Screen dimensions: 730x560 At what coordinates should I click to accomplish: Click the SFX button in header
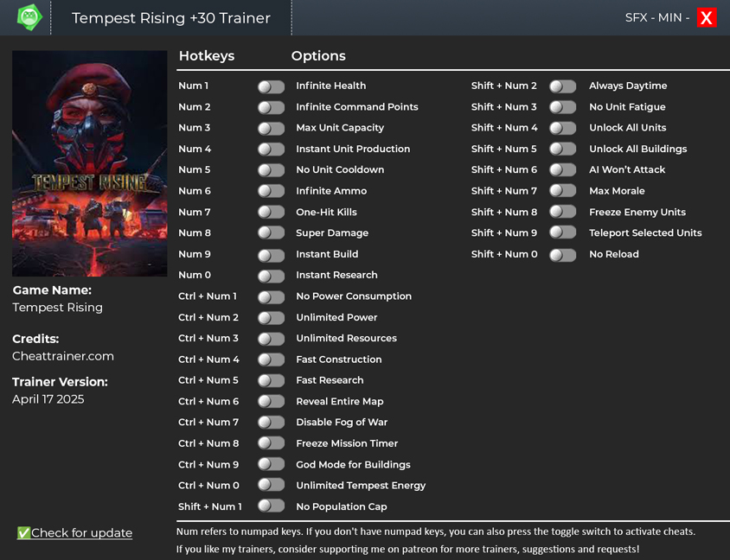[x=636, y=17]
